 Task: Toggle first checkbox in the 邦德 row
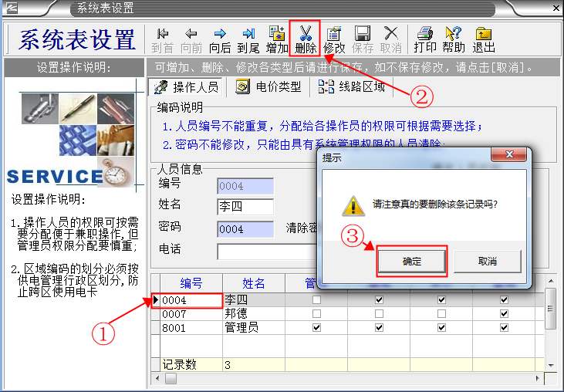(316, 314)
